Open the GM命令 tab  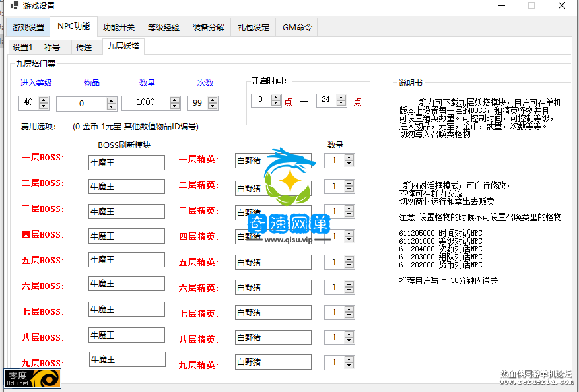pyautogui.click(x=296, y=28)
